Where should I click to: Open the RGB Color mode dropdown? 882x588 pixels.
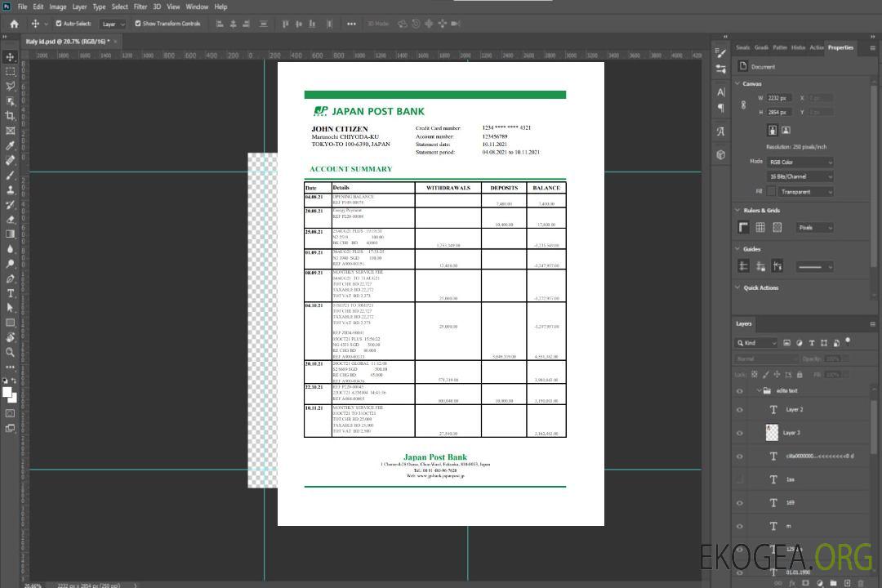click(800, 162)
